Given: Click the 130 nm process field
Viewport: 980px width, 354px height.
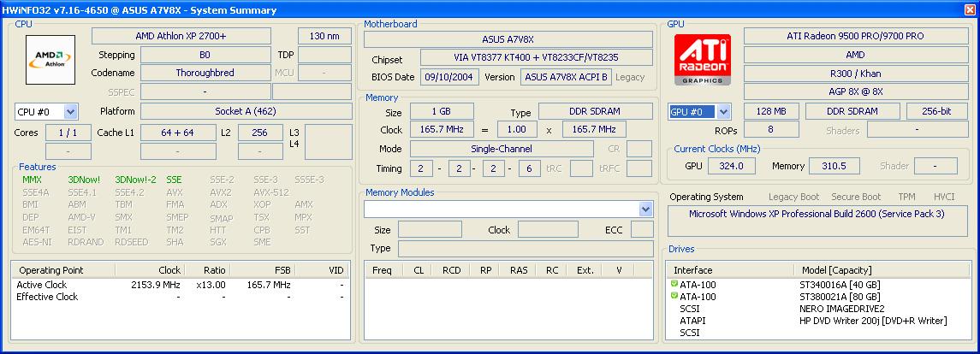Looking at the screenshot, I should (x=325, y=36).
